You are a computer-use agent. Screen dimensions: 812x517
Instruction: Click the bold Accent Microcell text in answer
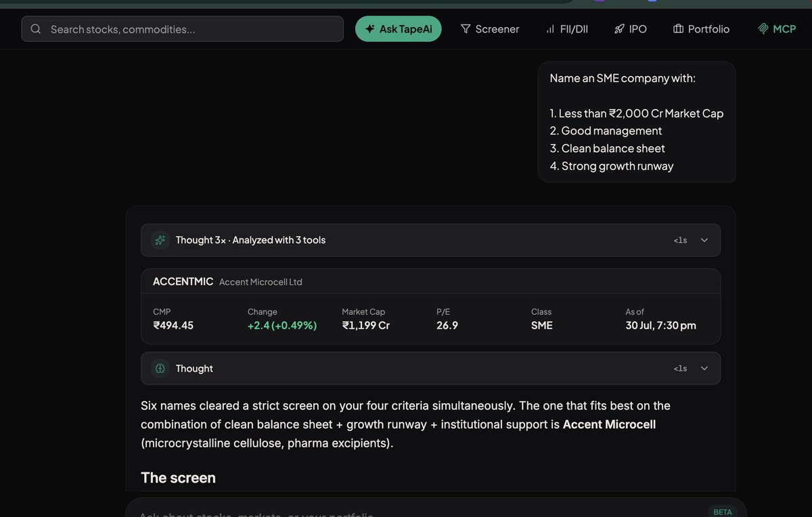click(610, 424)
